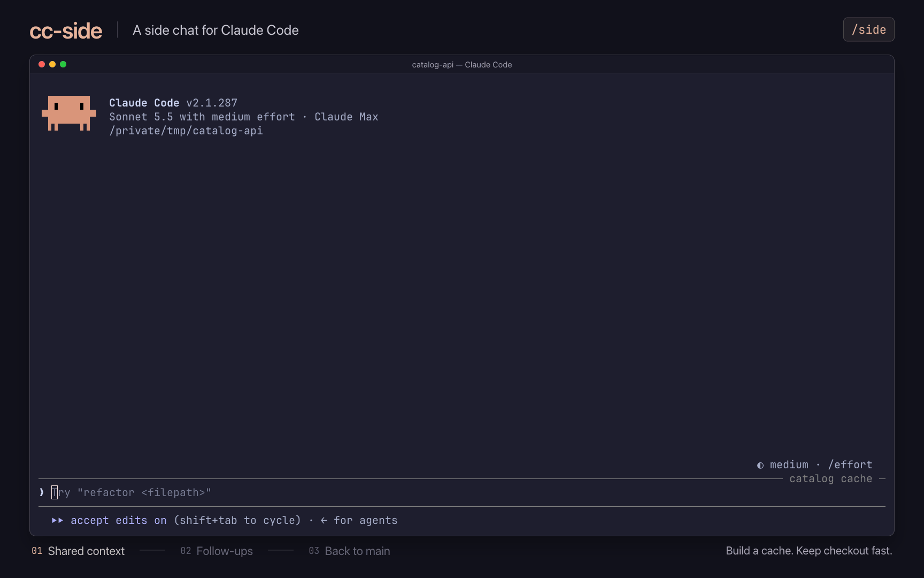924x578 pixels.
Task: Click the Build a cache. Keep checkout fast. caption
Action: pos(809,551)
